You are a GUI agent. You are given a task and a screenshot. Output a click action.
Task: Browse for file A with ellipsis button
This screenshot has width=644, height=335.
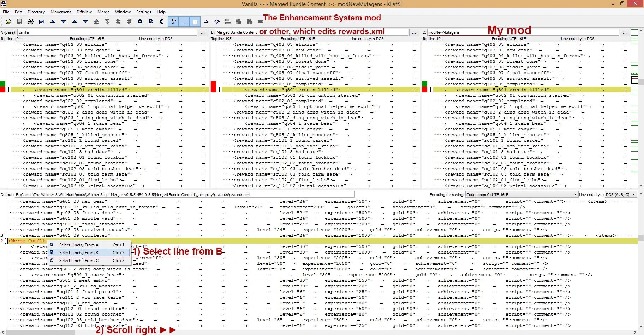click(x=203, y=32)
